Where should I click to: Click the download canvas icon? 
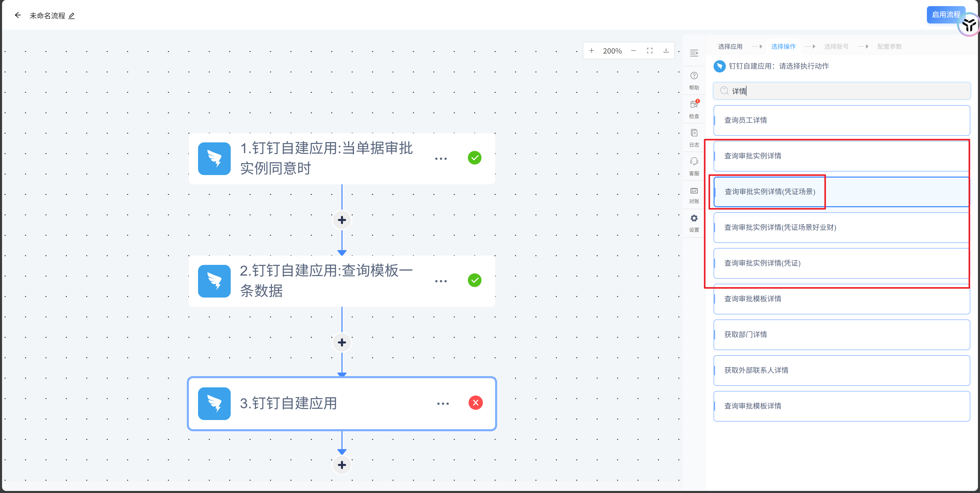point(666,51)
